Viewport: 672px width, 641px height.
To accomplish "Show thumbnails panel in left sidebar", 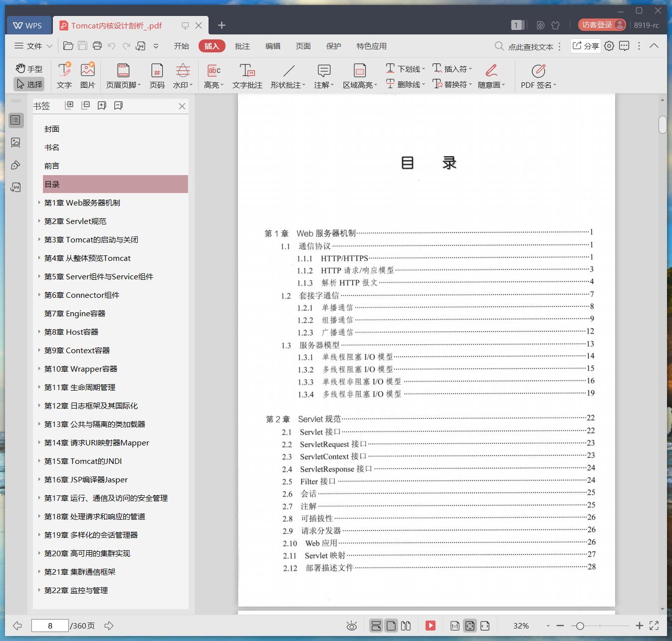I will tap(15, 143).
